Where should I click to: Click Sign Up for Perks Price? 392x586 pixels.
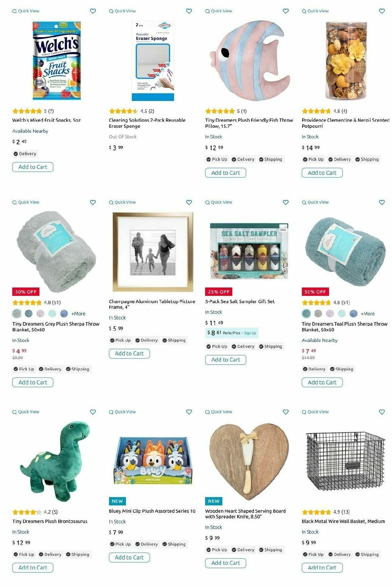coord(250,333)
